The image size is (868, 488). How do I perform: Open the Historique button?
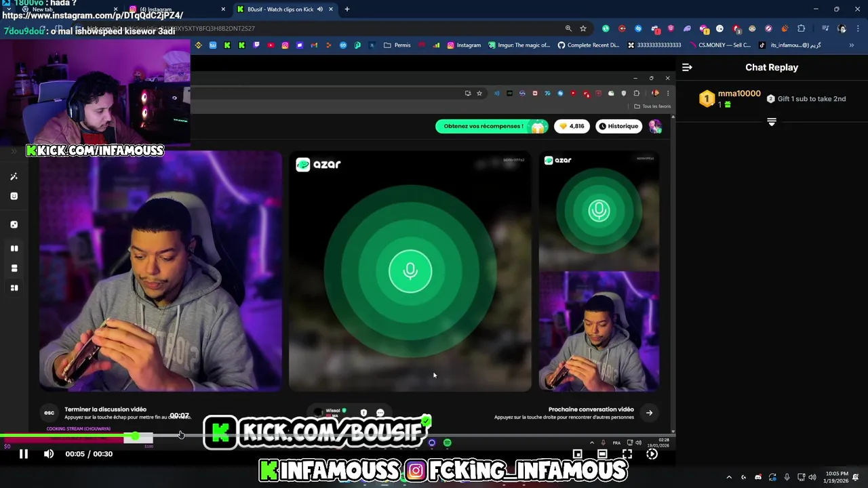point(618,126)
